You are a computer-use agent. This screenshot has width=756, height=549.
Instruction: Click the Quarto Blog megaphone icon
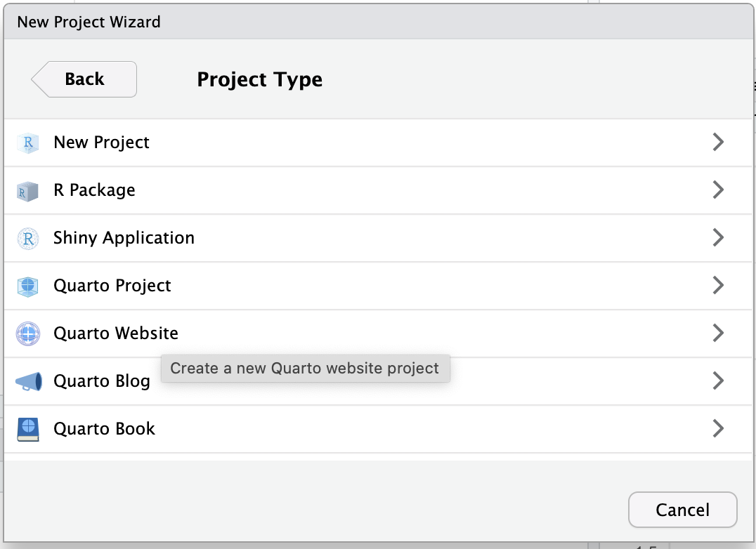(x=28, y=381)
